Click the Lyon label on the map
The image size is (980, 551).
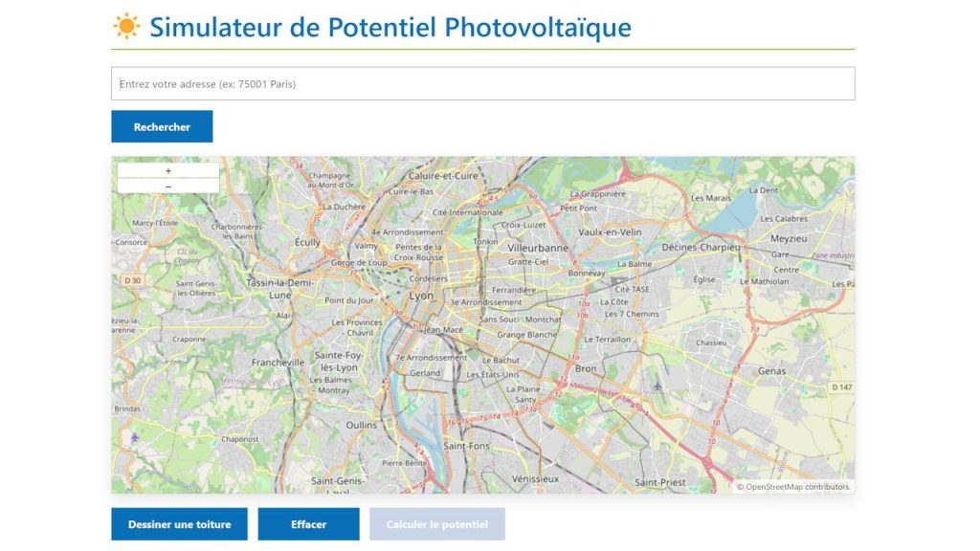pyautogui.click(x=421, y=297)
